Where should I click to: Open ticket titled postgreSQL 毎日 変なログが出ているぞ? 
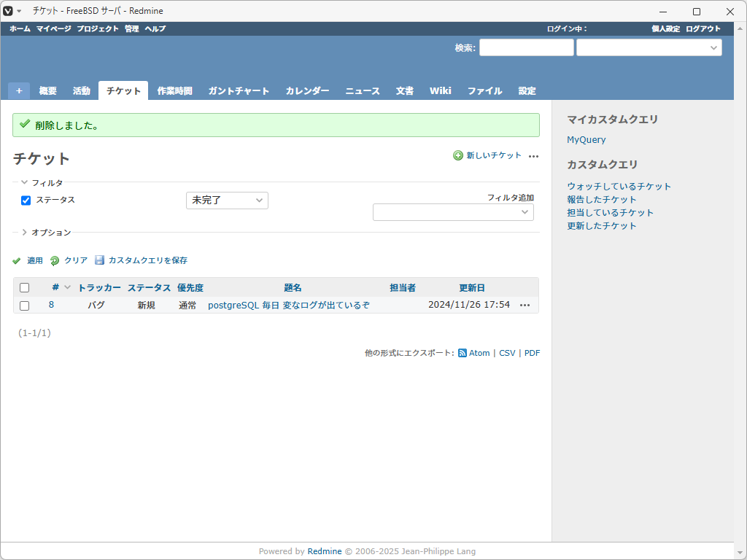pyautogui.click(x=289, y=306)
